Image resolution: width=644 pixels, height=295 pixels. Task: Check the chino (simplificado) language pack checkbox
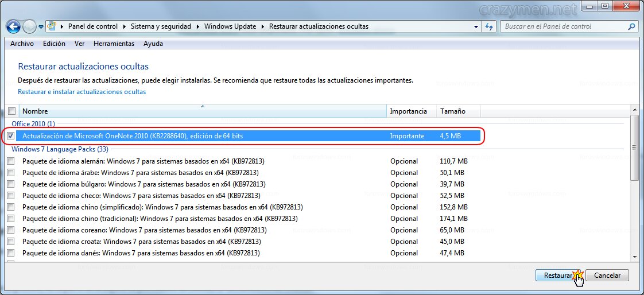click(11, 207)
